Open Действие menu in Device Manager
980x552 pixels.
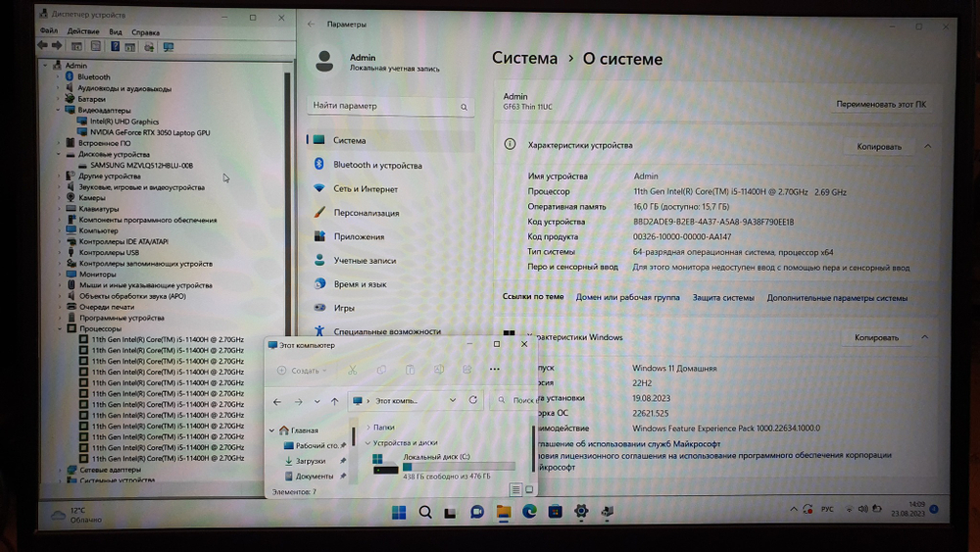(82, 31)
